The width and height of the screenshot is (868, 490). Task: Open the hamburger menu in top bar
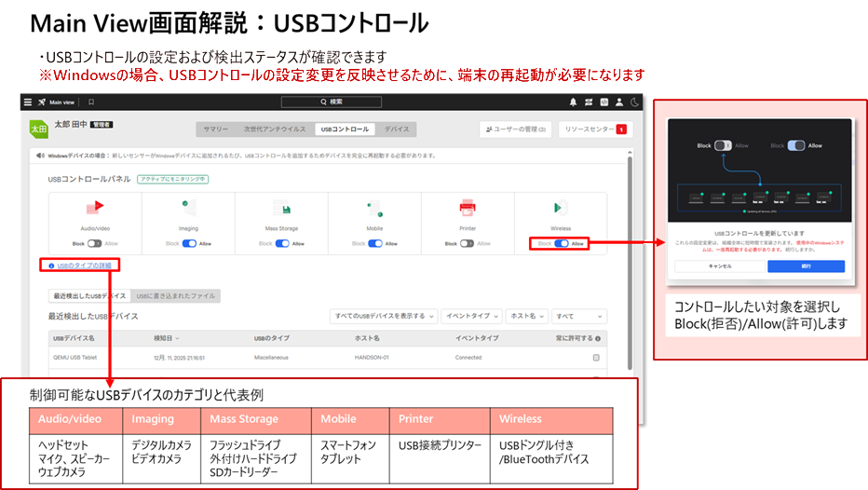pos(28,102)
